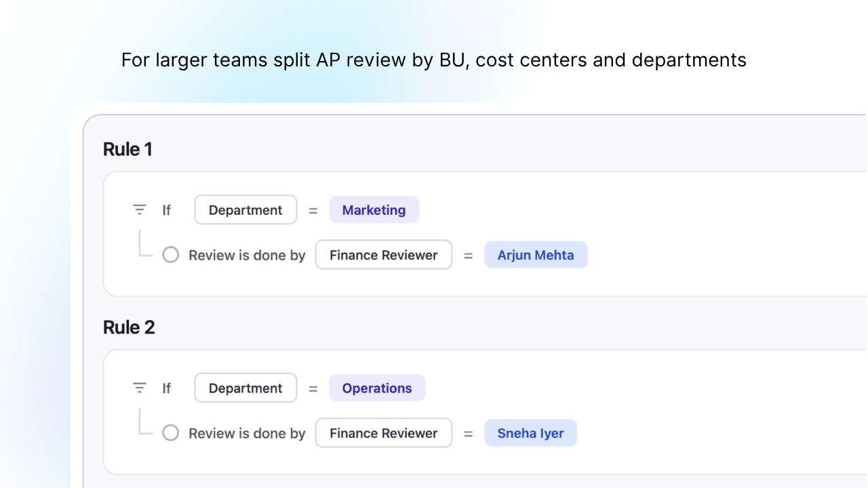This screenshot has height=488, width=868.
Task: Click the equals sign in Rule 2 reviewer row
Action: (468, 432)
